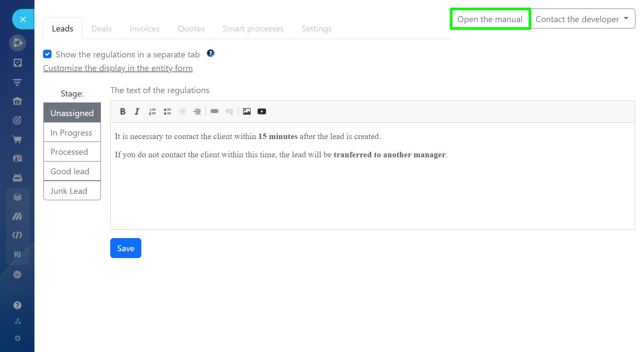Toggle bold formatting in the editor toolbar
Screen dimensions: 644x352
(x=123, y=111)
